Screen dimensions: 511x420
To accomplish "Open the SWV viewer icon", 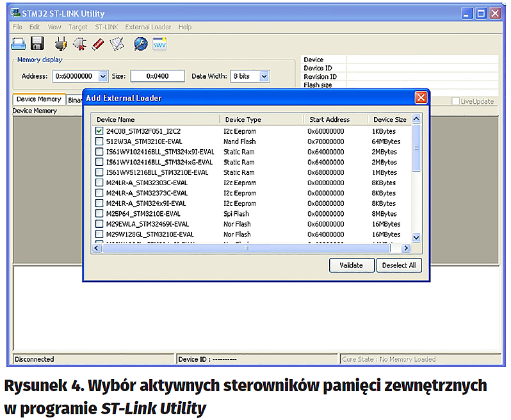I will [159, 44].
